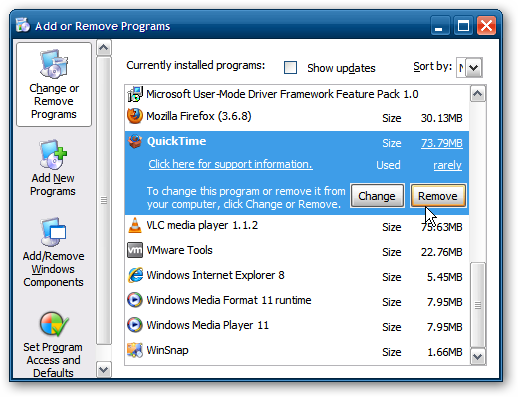Click the 73.79MB size link
Screen dimensions: 518x397
[x=441, y=143]
